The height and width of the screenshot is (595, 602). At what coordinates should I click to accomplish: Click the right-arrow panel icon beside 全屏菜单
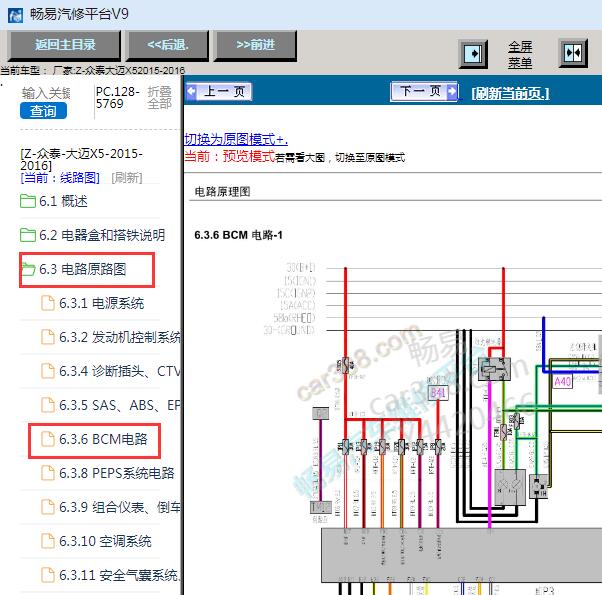473,53
